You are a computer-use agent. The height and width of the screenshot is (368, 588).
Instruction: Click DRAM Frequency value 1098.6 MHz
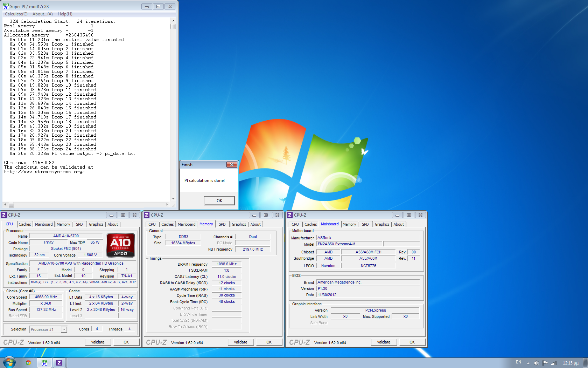tap(226, 264)
